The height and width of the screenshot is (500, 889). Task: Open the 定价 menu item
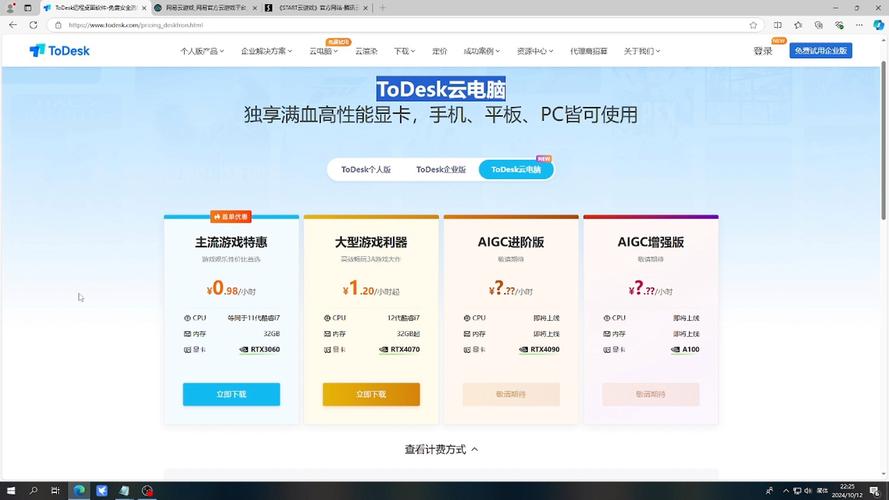439,51
